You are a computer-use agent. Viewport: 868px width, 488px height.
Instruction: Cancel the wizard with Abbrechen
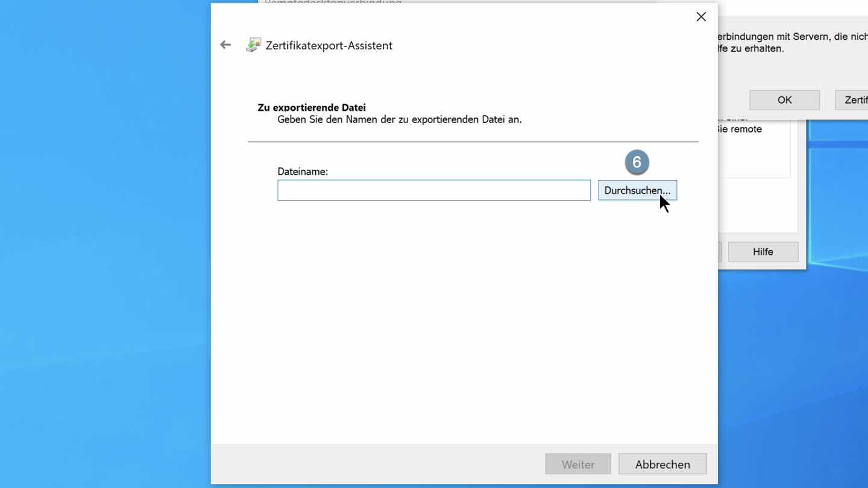pyautogui.click(x=662, y=465)
